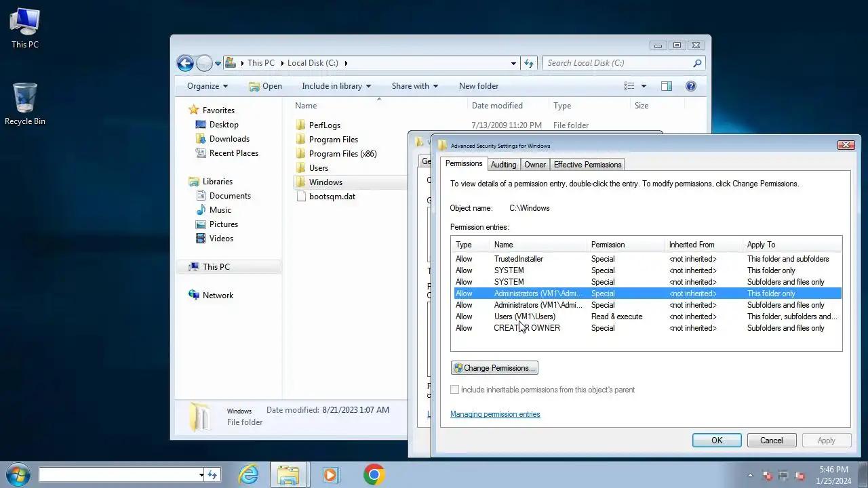This screenshot has height=488, width=868.
Task: Click the taskbar clock and date
Action: pyautogui.click(x=833, y=475)
